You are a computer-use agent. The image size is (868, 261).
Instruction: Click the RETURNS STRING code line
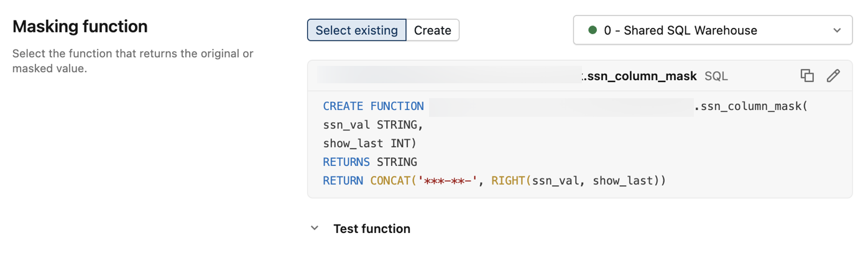370,162
